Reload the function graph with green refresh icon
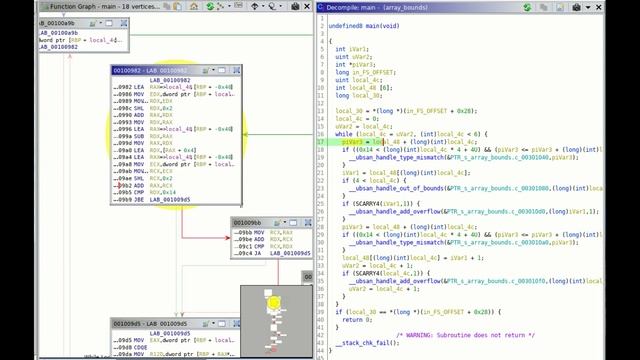The width and height of the screenshot is (640, 360). click(x=210, y=7)
